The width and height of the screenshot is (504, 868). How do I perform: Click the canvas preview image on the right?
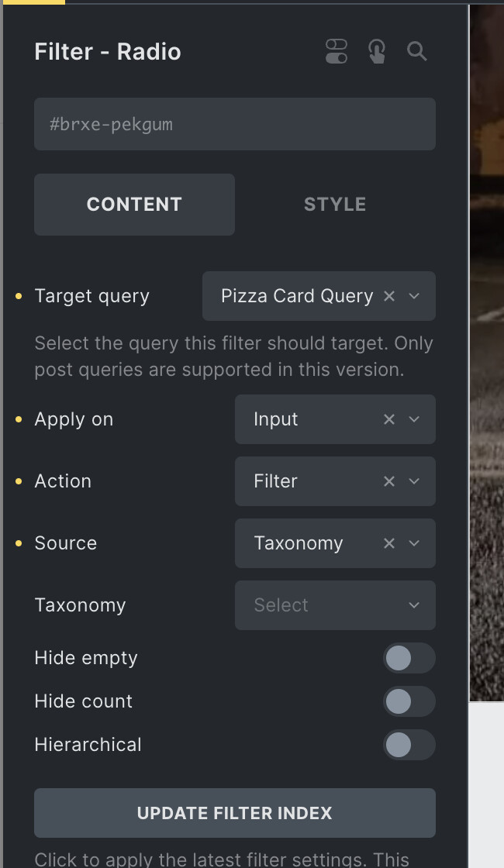pyautogui.click(x=487, y=353)
